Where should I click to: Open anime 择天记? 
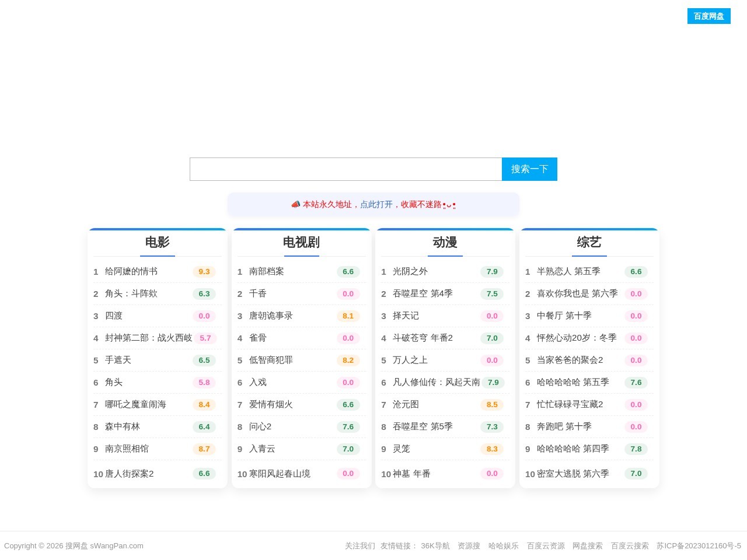(406, 316)
